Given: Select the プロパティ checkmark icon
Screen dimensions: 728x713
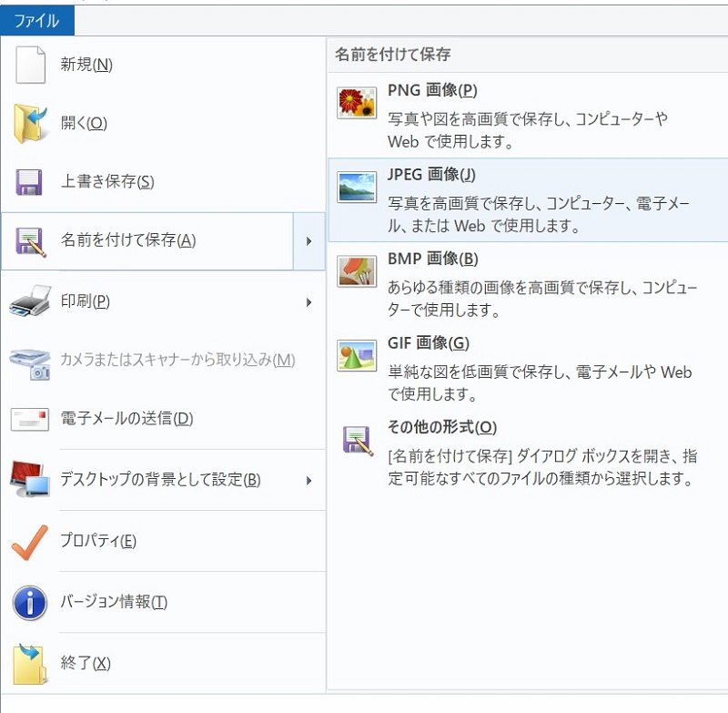Looking at the screenshot, I should [x=30, y=539].
